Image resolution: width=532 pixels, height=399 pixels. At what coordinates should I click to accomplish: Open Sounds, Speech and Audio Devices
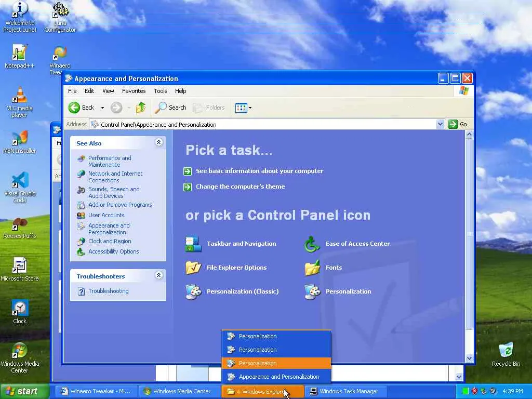pyautogui.click(x=114, y=193)
